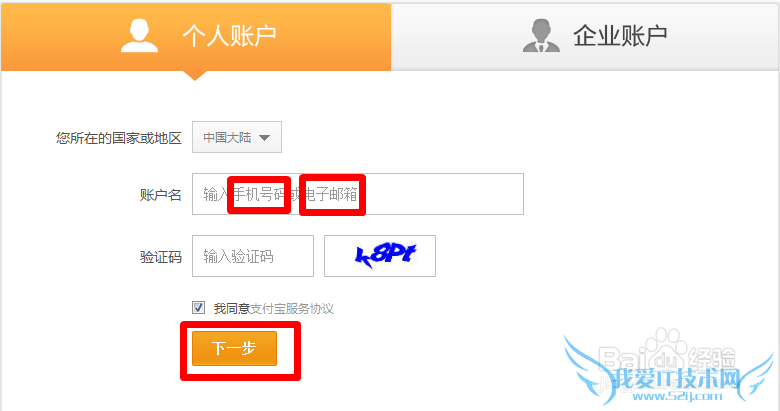
Task: Open the 中国大陆 region selector
Action: click(x=237, y=137)
